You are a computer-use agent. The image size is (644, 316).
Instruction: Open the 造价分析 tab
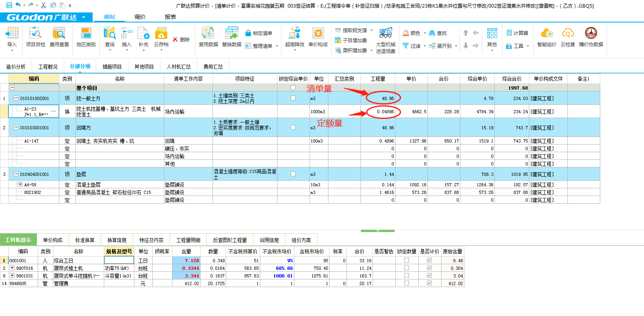click(16, 67)
